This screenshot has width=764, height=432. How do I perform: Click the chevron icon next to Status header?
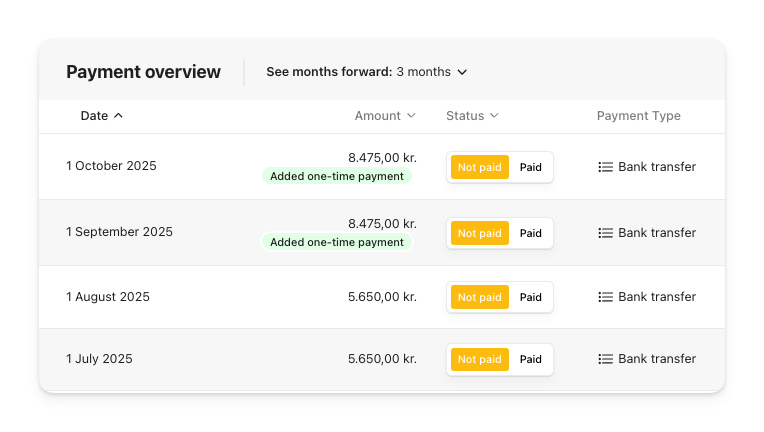pyautogui.click(x=495, y=115)
